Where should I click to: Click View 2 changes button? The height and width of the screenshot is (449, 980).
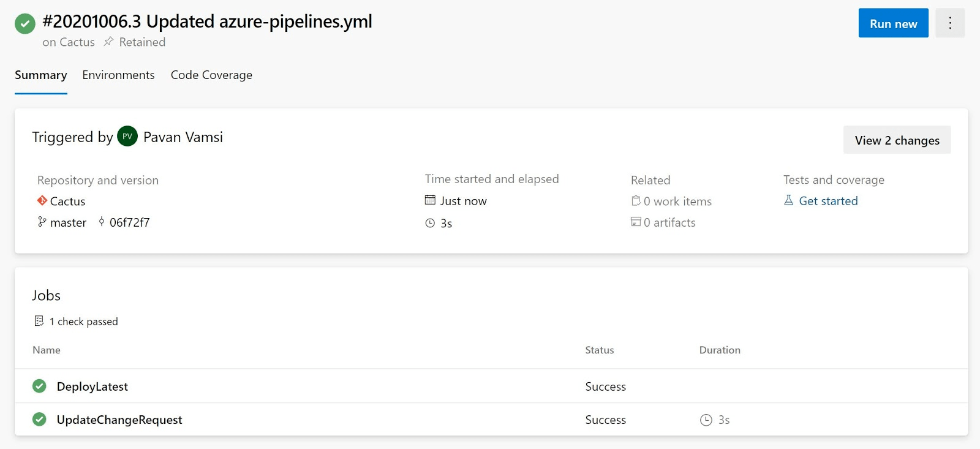point(897,140)
